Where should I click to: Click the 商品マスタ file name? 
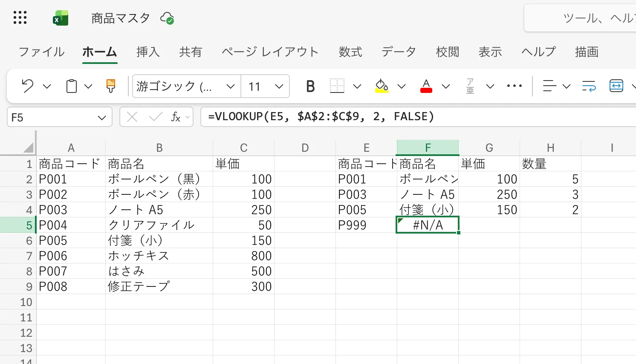pos(121,18)
